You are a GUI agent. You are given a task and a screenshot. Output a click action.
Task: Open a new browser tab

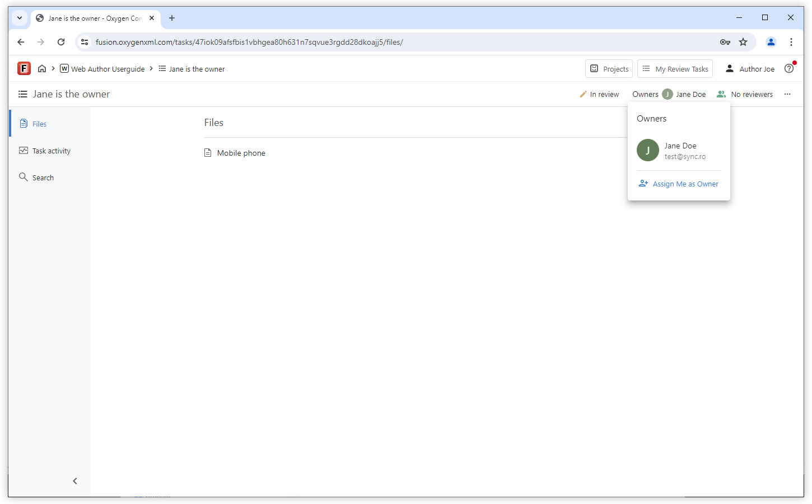pyautogui.click(x=172, y=18)
